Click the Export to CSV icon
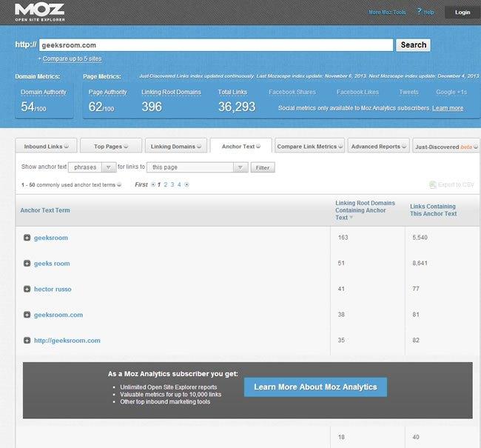The width and height of the screenshot is (481, 448). pyautogui.click(x=432, y=184)
